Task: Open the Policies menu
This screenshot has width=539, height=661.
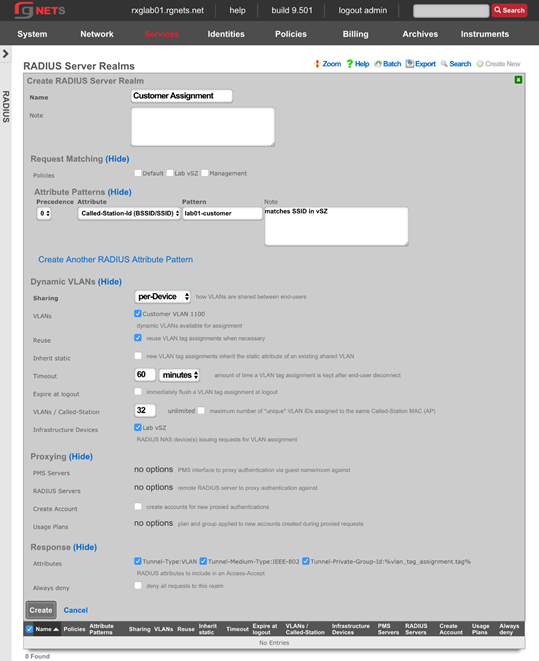Action: (x=291, y=34)
